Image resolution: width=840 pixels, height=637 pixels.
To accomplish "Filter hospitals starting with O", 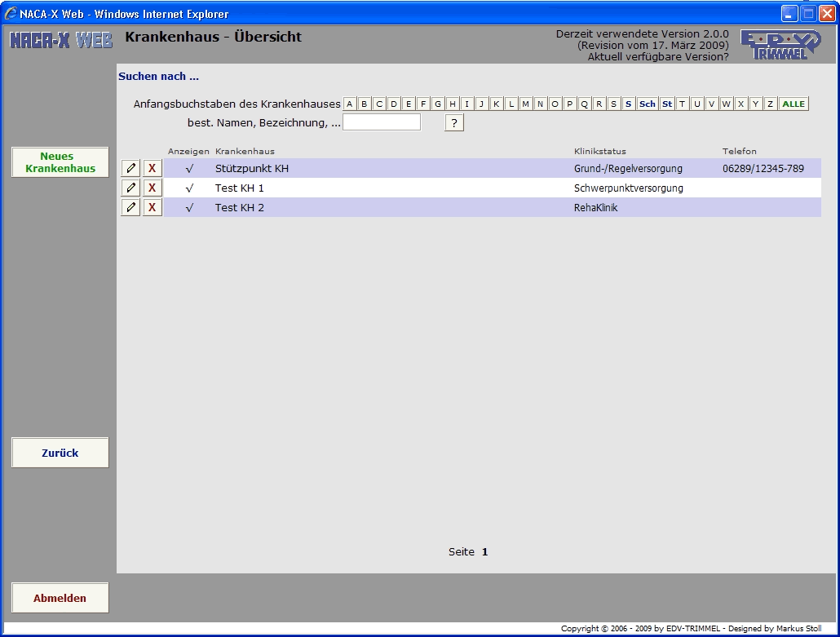I will [x=555, y=104].
